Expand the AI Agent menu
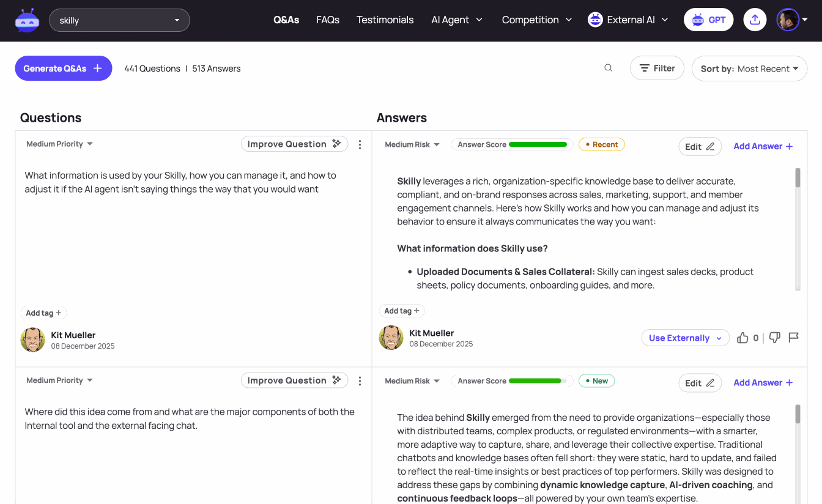The height and width of the screenshot is (504, 822). [x=457, y=20]
